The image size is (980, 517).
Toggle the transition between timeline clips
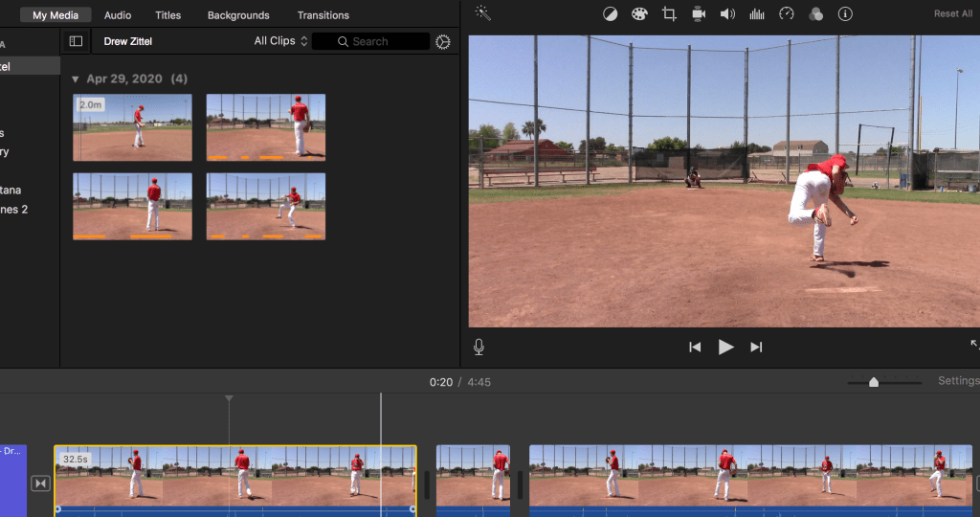[40, 483]
